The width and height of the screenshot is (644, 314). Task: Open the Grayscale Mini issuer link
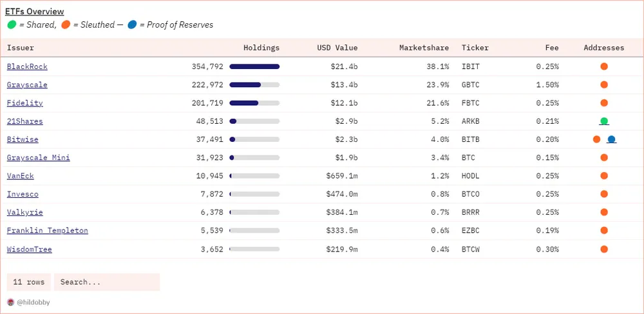pyautogui.click(x=38, y=157)
